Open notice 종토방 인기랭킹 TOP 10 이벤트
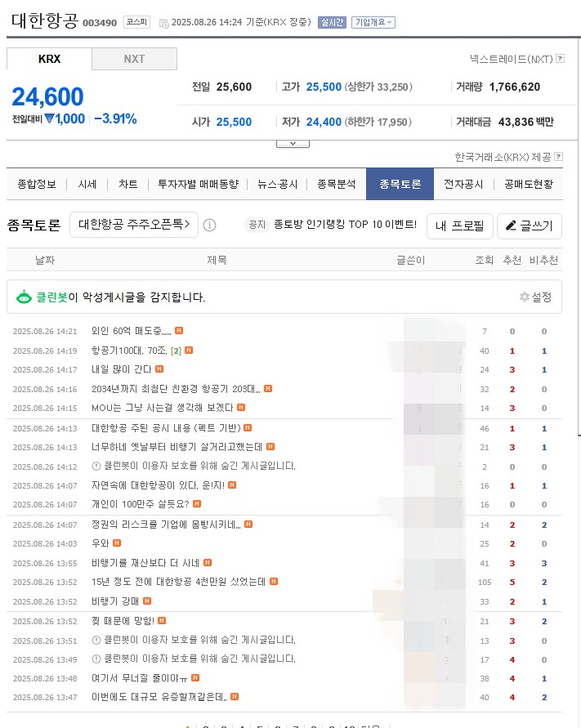The height and width of the screenshot is (728, 581). point(345,225)
